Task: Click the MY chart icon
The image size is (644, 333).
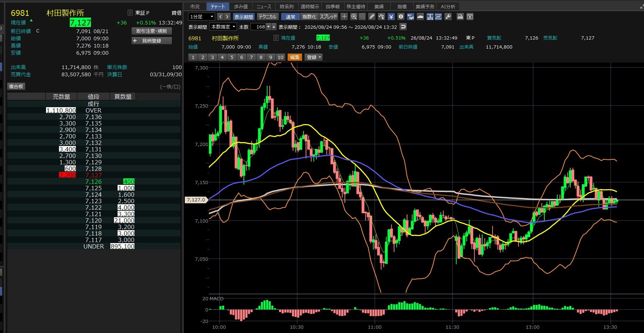Action: [x=411, y=17]
